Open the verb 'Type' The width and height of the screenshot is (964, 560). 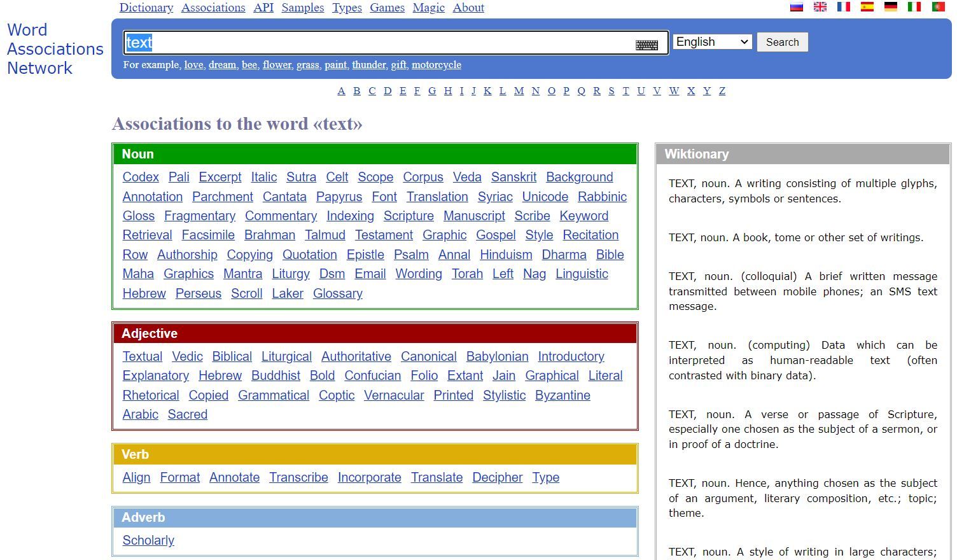coord(546,477)
